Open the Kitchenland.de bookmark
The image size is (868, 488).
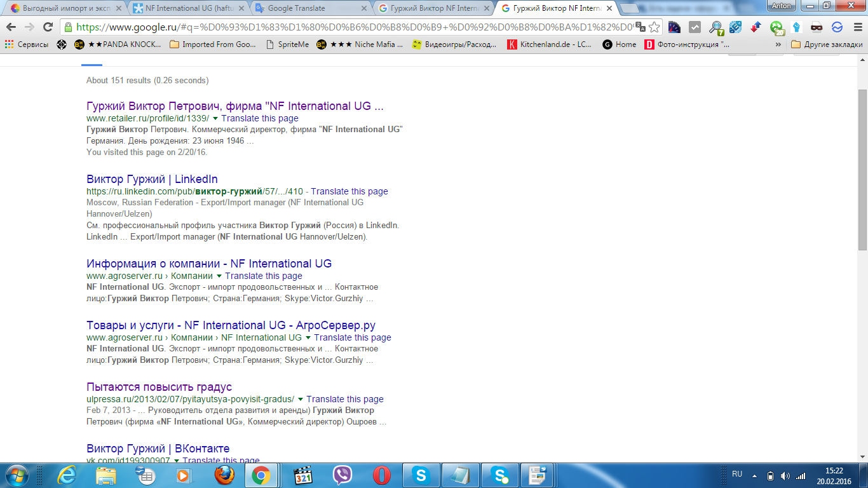tap(550, 44)
